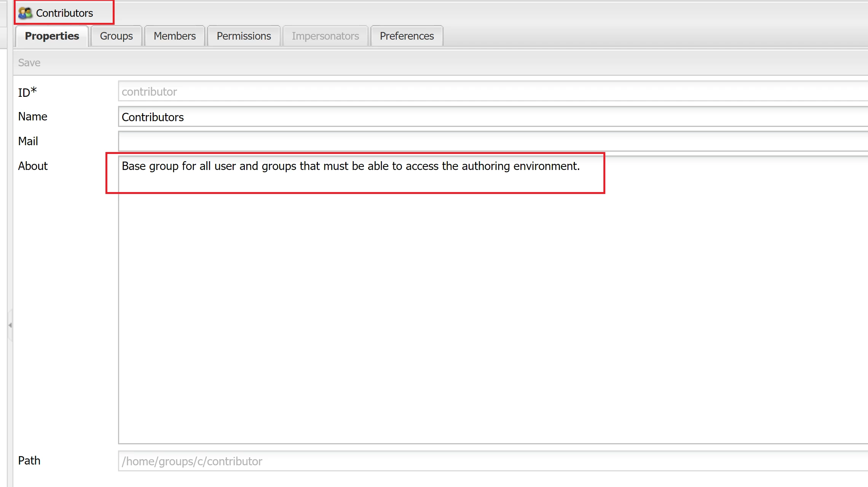Collapse the left side panel arrow
Image resolution: width=868 pixels, height=487 pixels.
[x=10, y=325]
